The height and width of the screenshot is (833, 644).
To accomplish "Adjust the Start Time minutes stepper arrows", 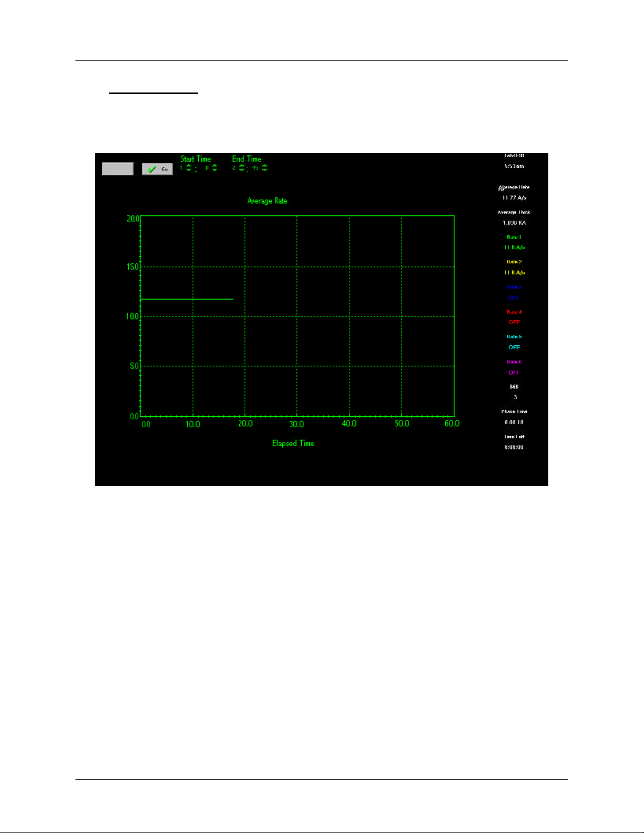I will tap(189, 168).
